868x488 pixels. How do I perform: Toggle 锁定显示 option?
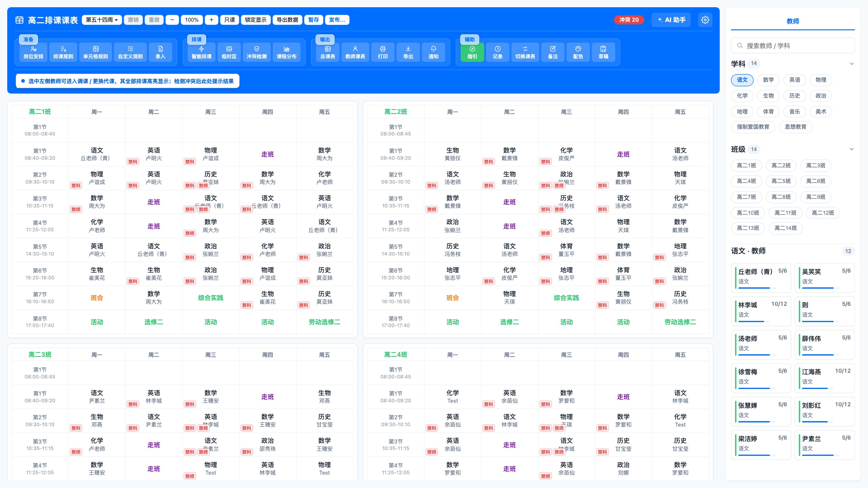coord(256,20)
